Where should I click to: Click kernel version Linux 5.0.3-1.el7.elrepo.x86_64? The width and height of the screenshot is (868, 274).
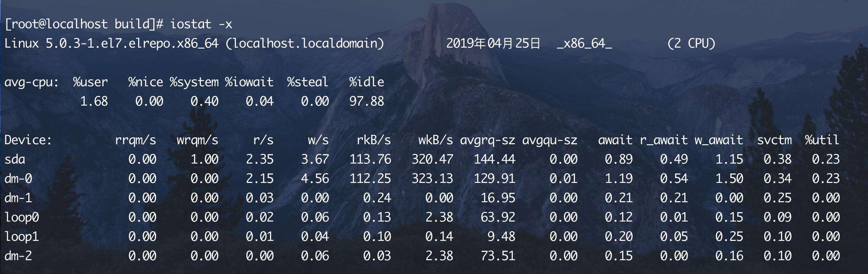coord(112,43)
